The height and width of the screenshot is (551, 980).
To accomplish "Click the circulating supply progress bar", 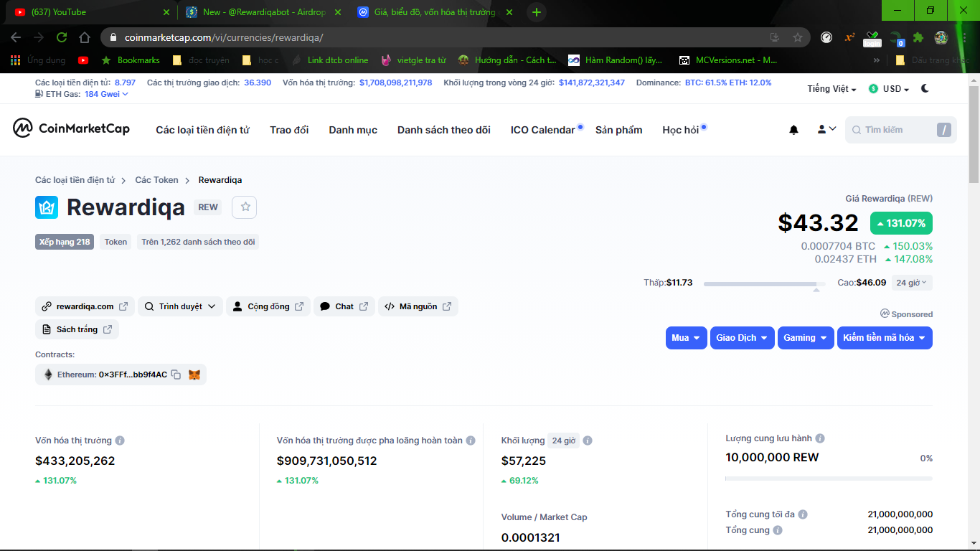I will pyautogui.click(x=829, y=479).
